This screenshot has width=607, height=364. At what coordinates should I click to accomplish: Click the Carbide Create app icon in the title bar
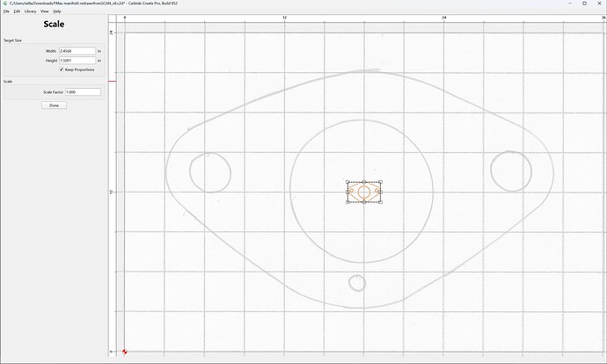(4, 4)
